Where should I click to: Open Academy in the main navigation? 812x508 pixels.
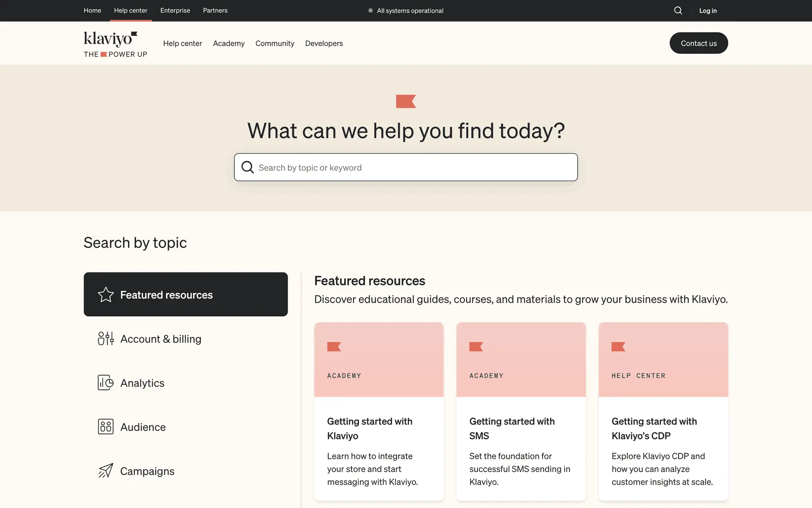tap(228, 44)
